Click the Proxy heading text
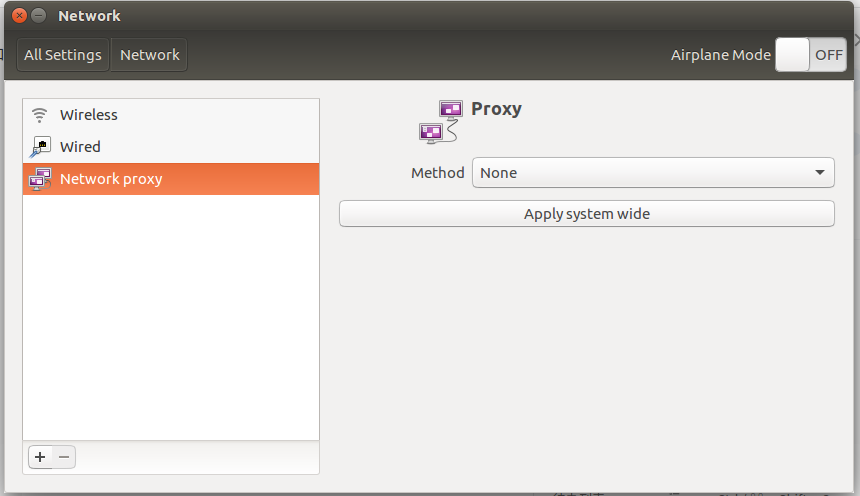The width and height of the screenshot is (860, 496). (x=496, y=109)
